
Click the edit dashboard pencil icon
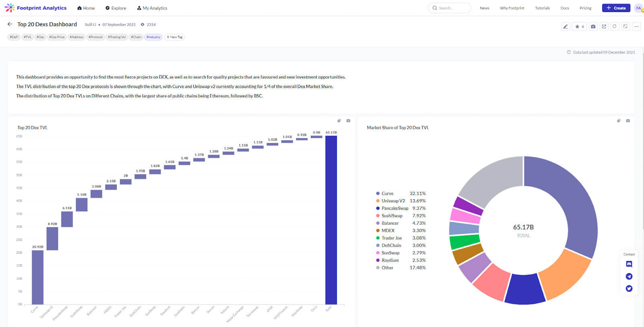click(565, 27)
